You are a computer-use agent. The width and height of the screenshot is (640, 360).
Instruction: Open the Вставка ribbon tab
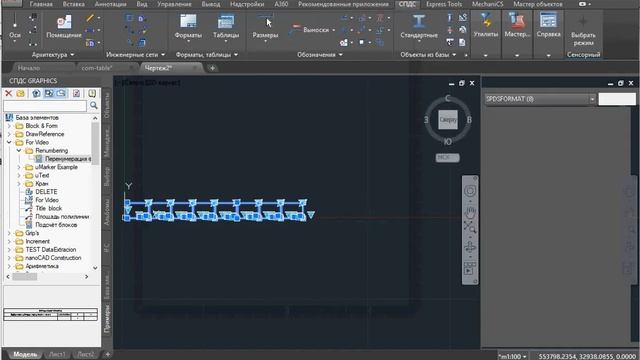(74, 4)
